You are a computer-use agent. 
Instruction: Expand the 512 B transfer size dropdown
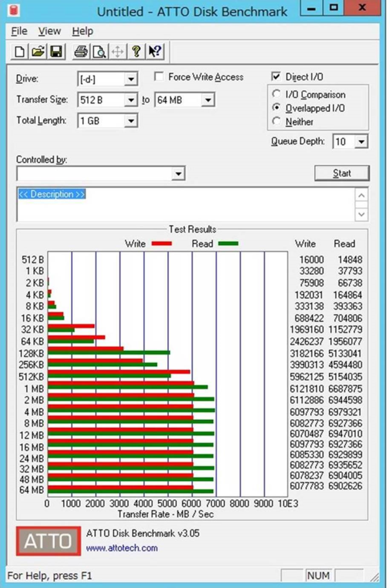(x=131, y=100)
